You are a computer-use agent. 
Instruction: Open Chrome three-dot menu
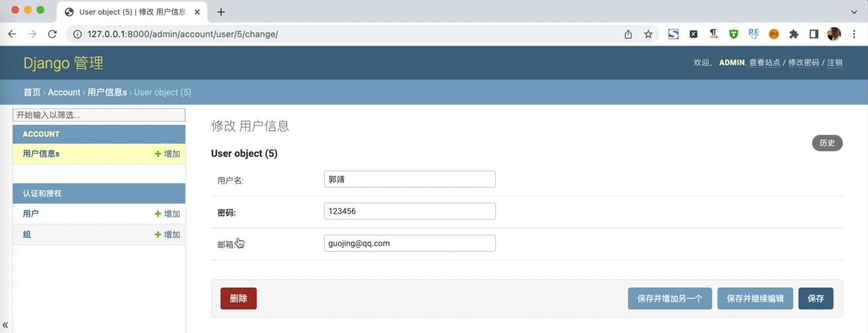(854, 34)
